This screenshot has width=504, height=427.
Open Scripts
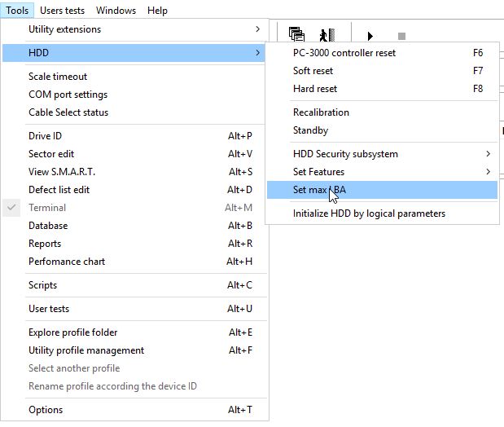point(134,285)
